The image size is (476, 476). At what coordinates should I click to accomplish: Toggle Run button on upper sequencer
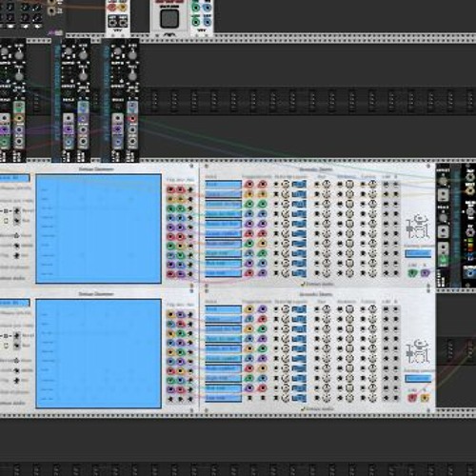pyautogui.click(x=16, y=221)
